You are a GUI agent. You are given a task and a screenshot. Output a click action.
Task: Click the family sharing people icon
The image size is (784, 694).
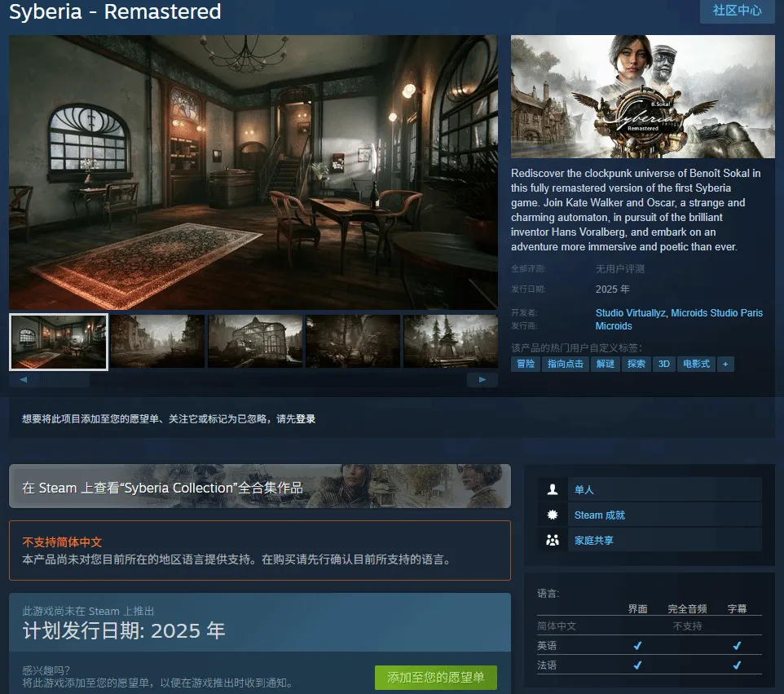point(553,541)
